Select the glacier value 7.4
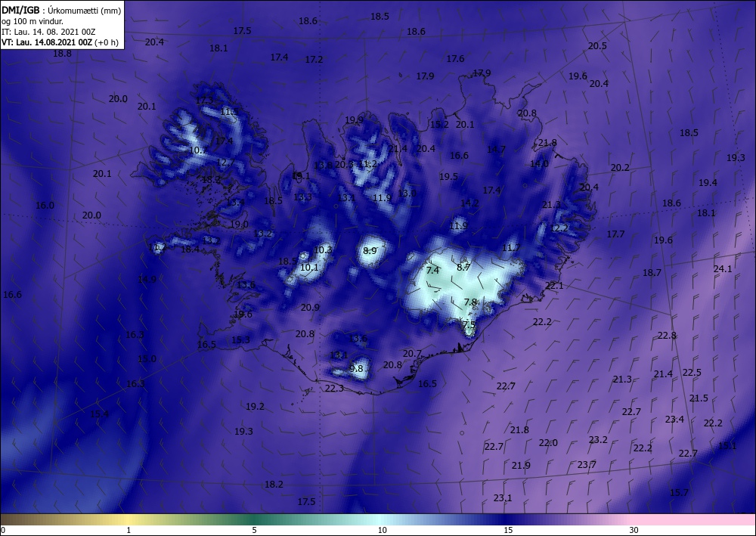The width and height of the screenshot is (756, 536). 433,271
